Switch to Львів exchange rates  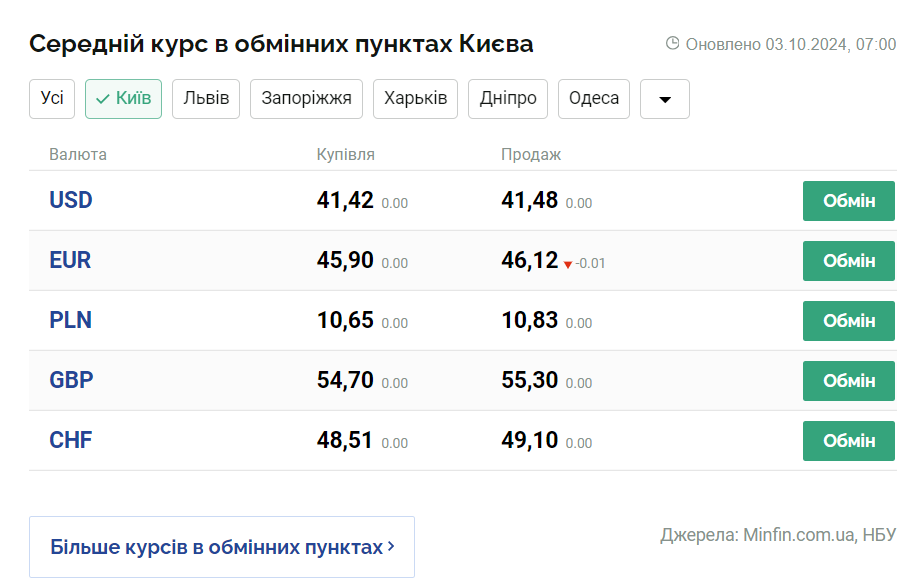pyautogui.click(x=206, y=99)
